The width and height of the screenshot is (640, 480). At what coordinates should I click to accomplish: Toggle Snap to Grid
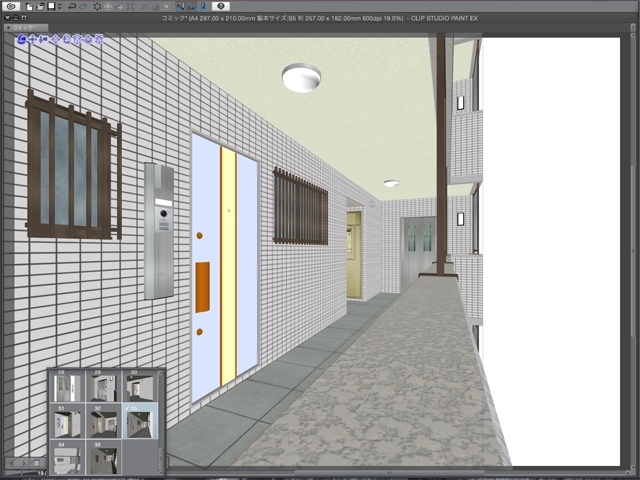pos(203,7)
